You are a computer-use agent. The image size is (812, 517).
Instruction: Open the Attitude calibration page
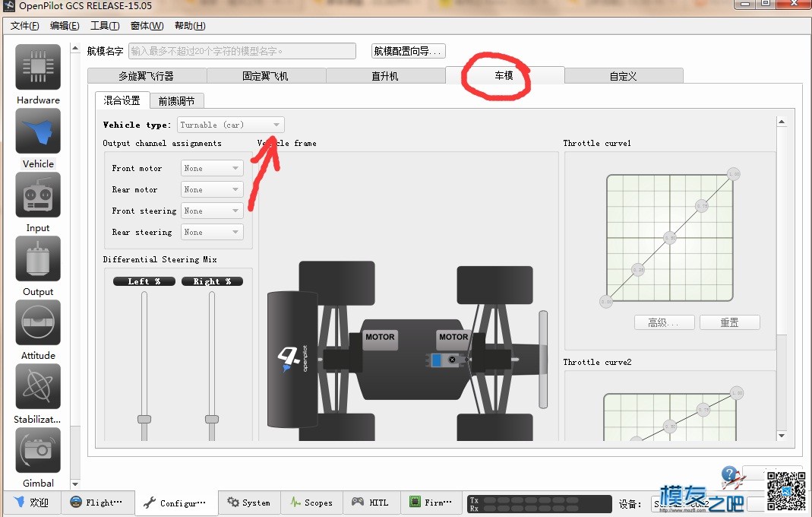[38, 322]
